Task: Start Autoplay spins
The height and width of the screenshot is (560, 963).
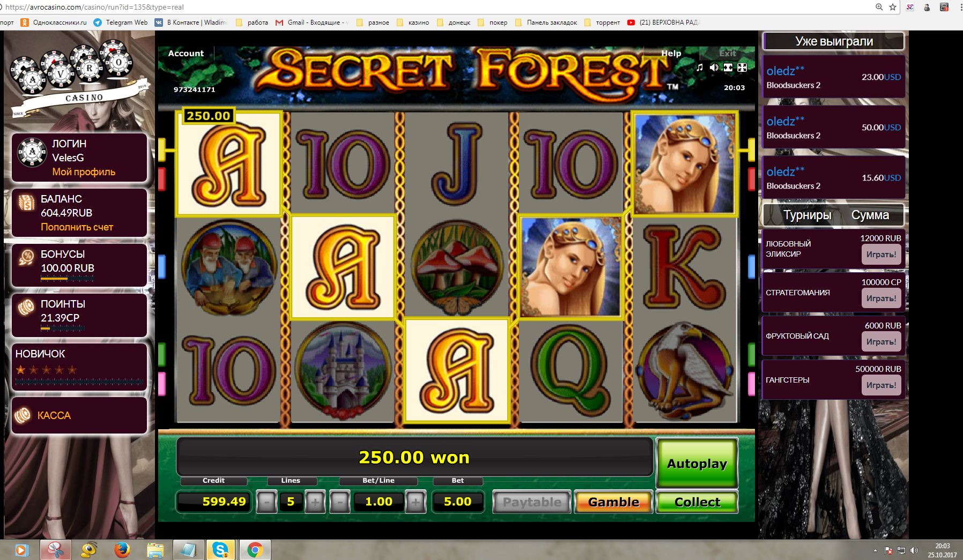Action: click(697, 464)
